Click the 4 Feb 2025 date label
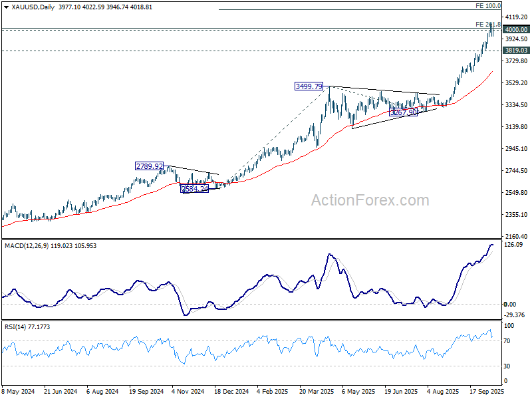 coord(273,392)
